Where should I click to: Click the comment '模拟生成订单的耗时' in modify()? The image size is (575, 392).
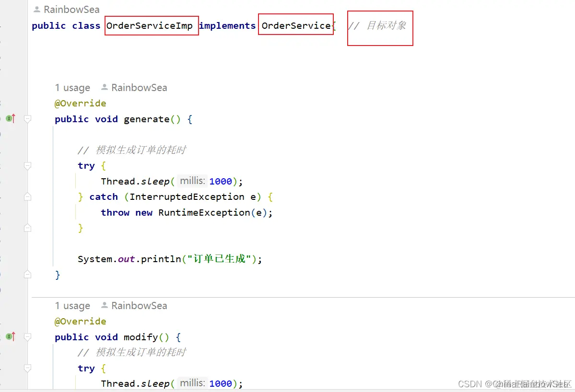pos(141,352)
